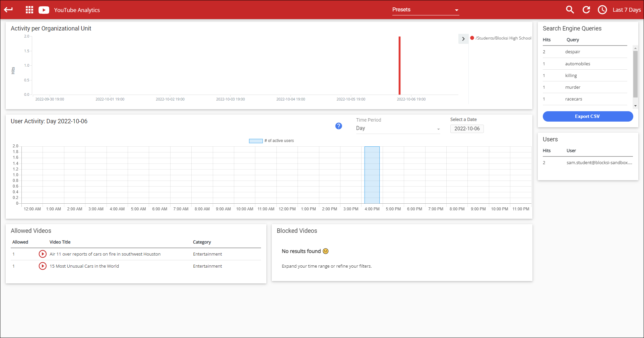644x338 pixels.
Task: Refresh the analytics data
Action: coord(586,10)
